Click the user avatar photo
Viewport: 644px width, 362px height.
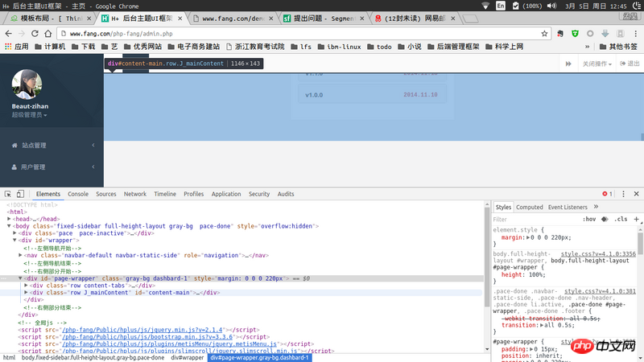click(27, 84)
